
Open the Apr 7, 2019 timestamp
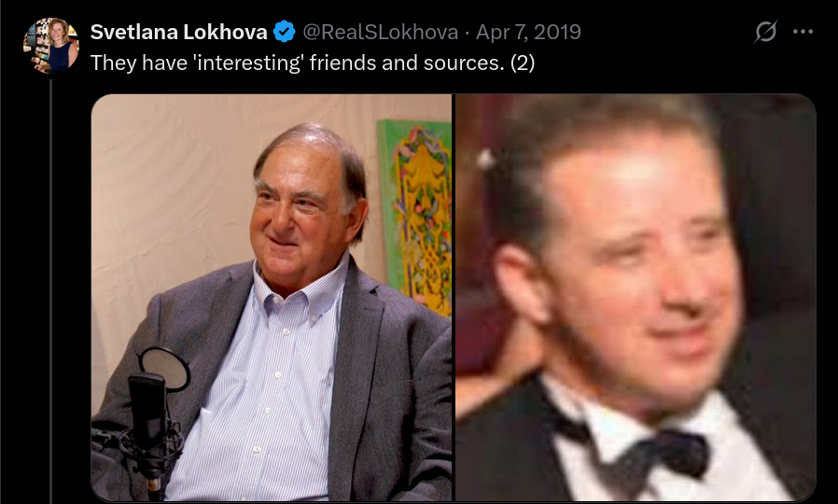coord(528,32)
